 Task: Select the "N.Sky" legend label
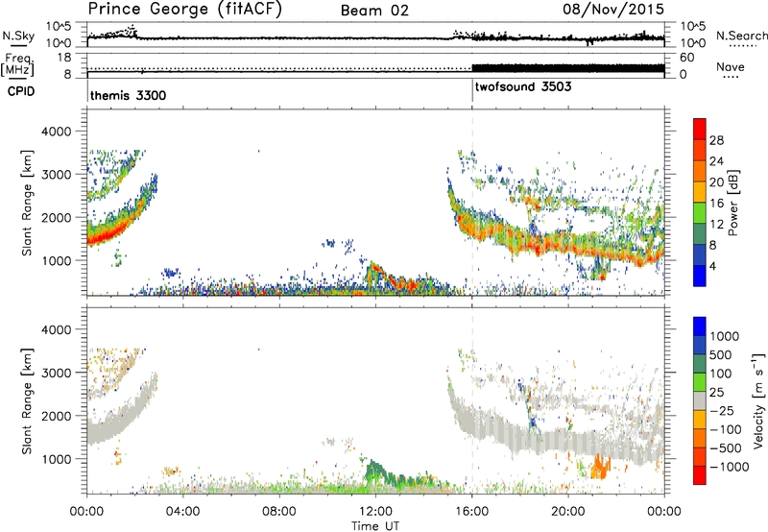pos(18,36)
